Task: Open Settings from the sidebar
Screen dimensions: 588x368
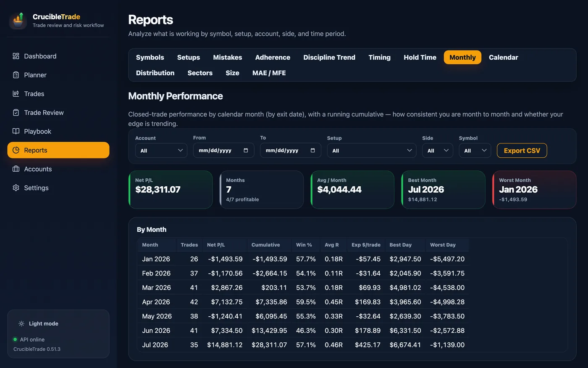Action: coord(58,188)
